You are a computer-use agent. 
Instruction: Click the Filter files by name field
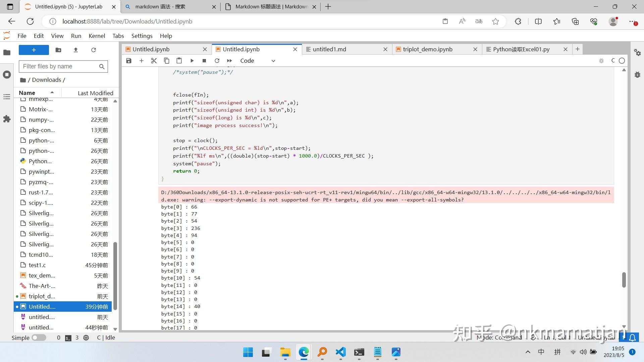coord(60,66)
